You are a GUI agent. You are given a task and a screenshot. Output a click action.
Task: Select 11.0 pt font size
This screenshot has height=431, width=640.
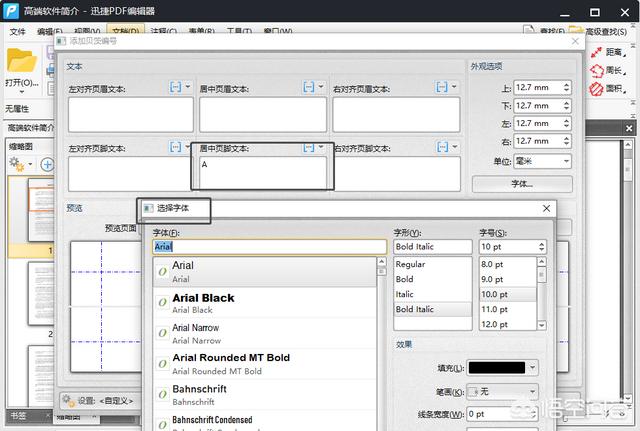tap(508, 309)
